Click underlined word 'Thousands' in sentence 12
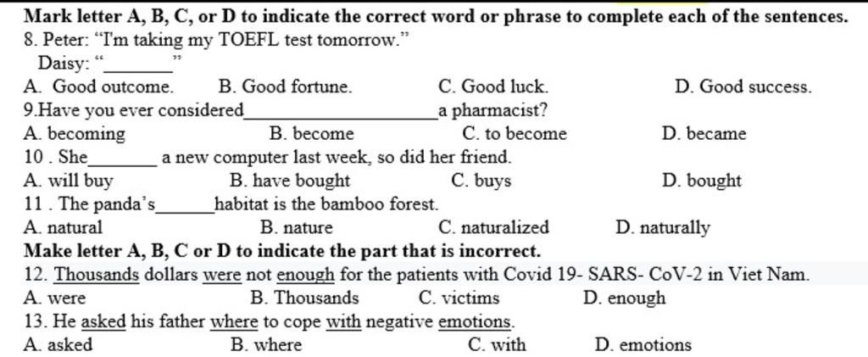 click(97, 274)
